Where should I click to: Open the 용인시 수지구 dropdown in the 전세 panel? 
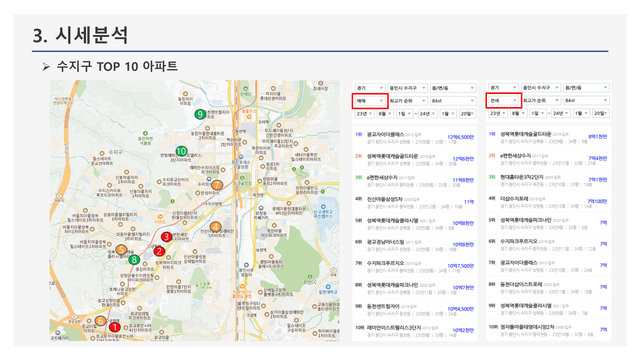click(x=541, y=87)
